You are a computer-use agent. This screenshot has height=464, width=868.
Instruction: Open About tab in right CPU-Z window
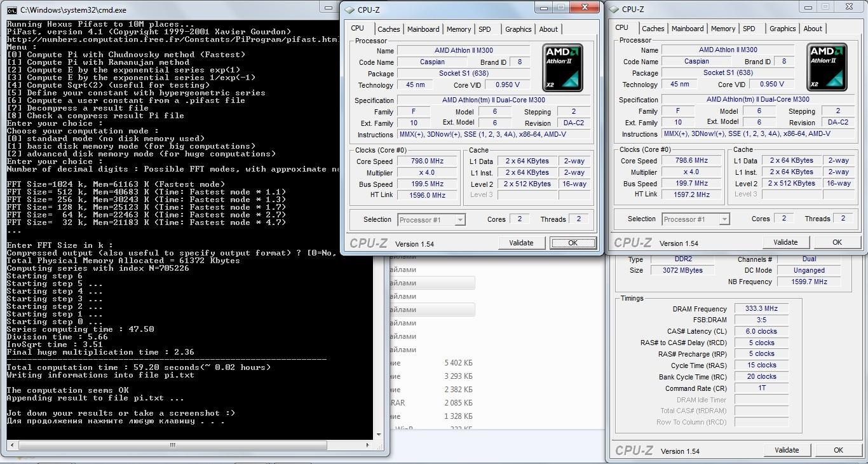(813, 29)
